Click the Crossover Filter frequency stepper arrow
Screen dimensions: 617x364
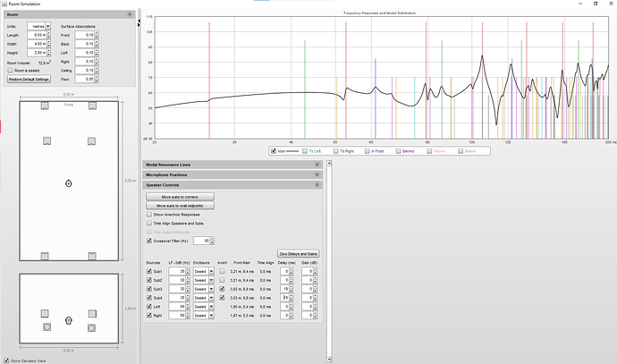click(x=212, y=241)
